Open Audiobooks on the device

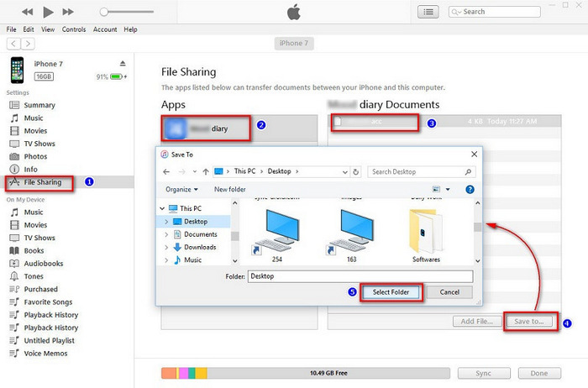(x=43, y=264)
